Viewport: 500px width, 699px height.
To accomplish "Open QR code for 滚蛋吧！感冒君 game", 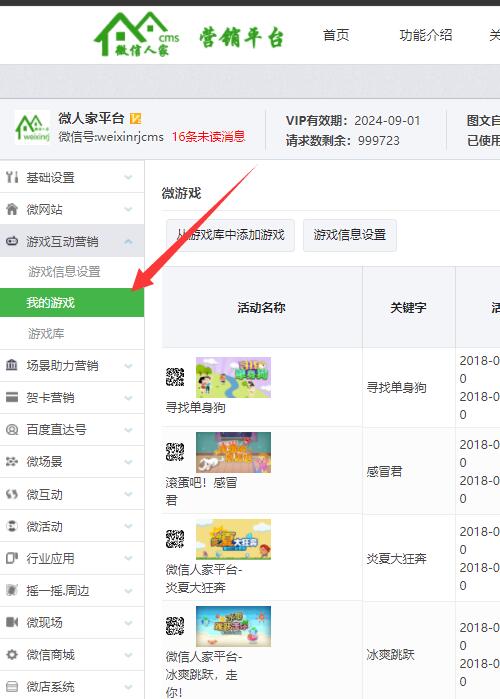I will pyautogui.click(x=175, y=452).
